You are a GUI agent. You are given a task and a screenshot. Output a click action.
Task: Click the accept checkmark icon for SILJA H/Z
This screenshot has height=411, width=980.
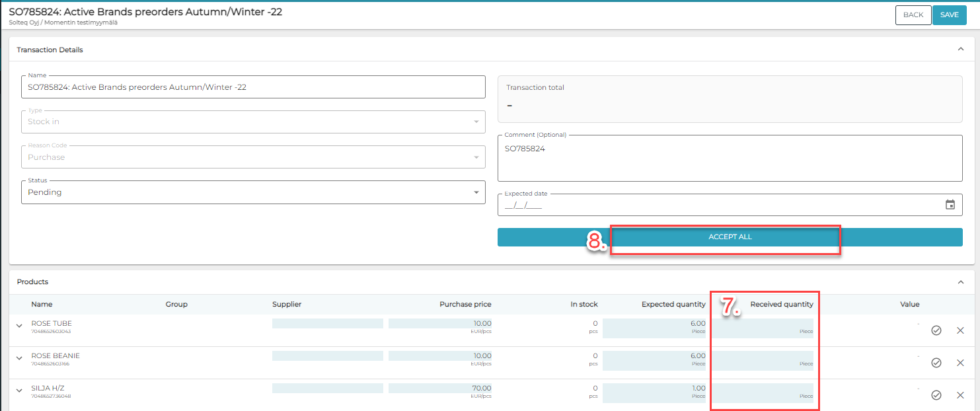click(x=936, y=395)
